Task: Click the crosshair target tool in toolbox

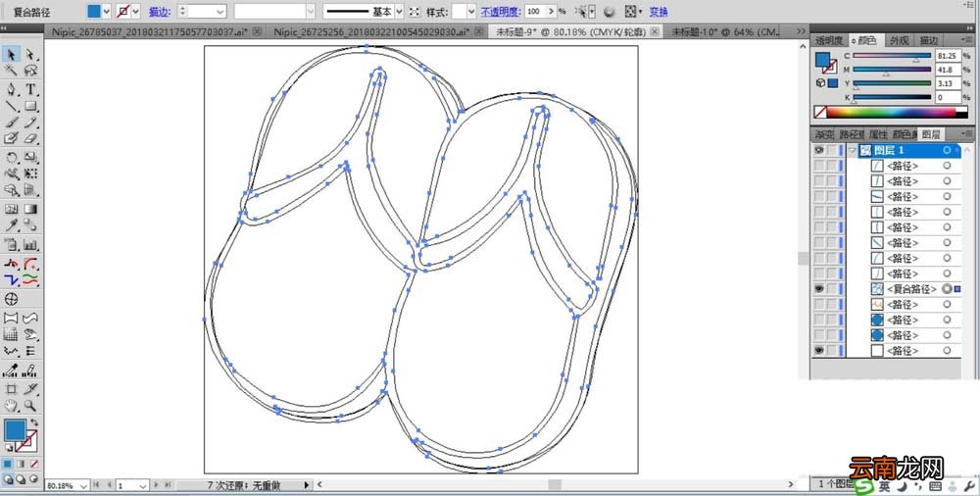Action: pyautogui.click(x=11, y=299)
